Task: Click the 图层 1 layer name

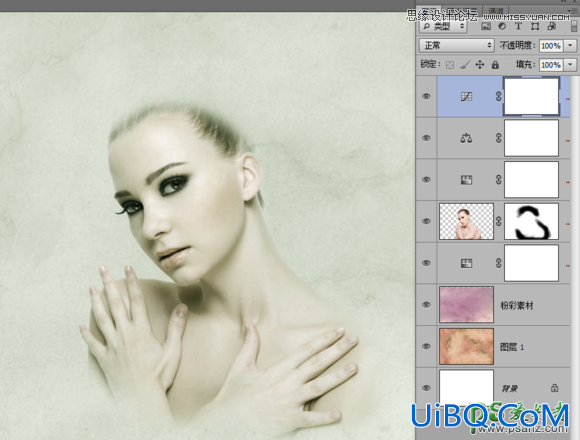Action: point(512,347)
